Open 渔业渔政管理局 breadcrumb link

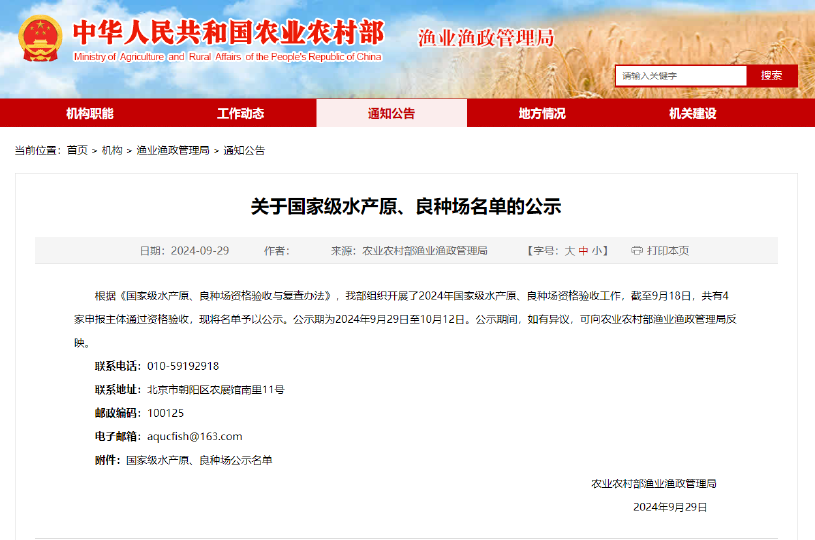pyautogui.click(x=173, y=150)
